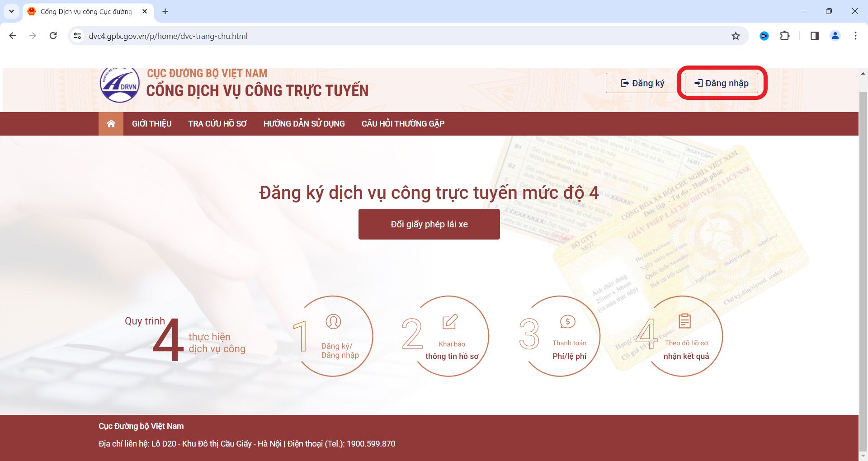Click the step 3 payment dollar icon

[567, 322]
